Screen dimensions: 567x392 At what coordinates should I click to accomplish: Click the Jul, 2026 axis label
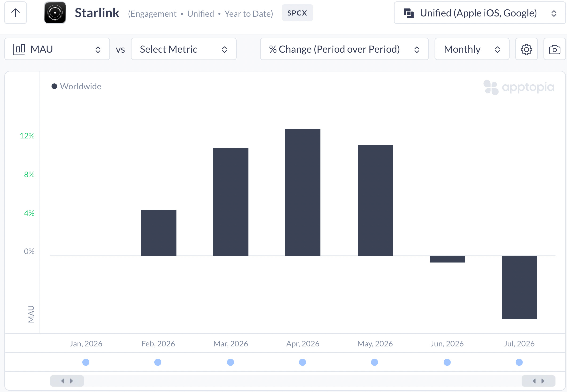(519, 344)
